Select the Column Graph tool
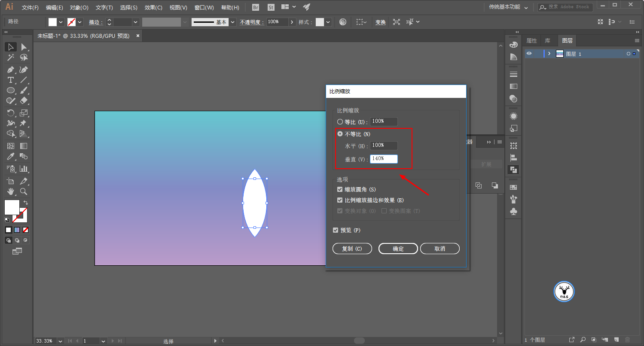644x346 pixels. click(24, 169)
